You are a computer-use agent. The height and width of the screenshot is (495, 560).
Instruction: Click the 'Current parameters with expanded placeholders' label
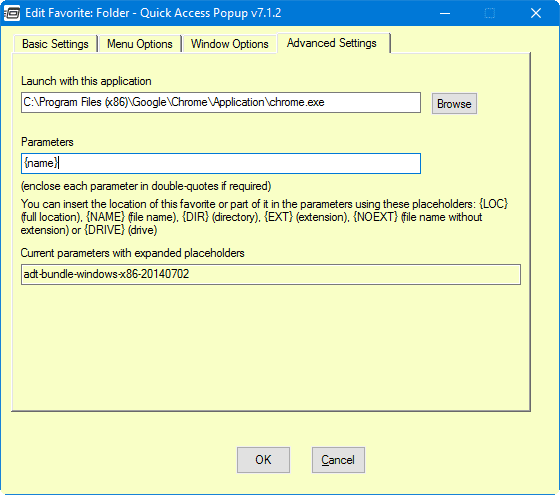(132, 253)
